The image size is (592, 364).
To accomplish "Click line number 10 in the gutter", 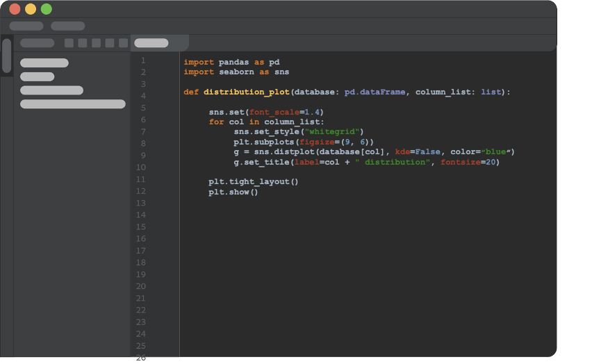I will tap(141, 167).
